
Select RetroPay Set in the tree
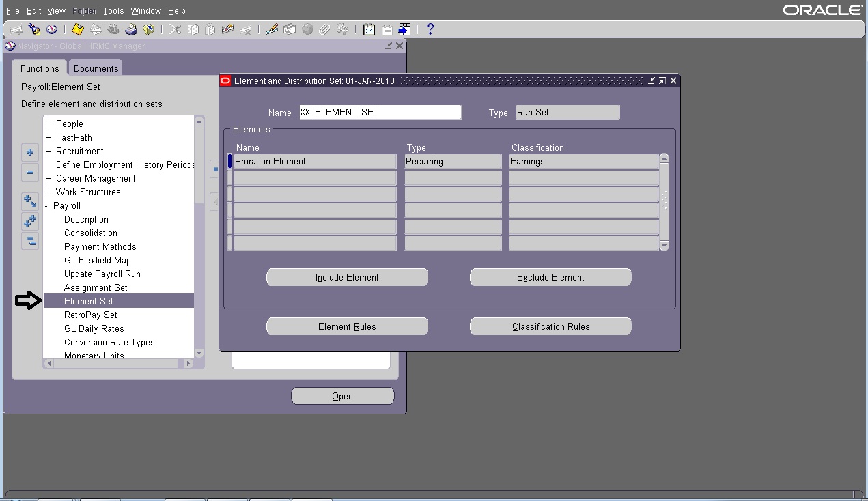click(x=91, y=315)
